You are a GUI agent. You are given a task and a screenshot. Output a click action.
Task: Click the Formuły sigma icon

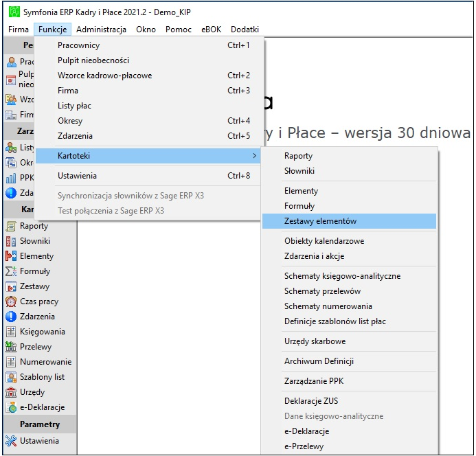tap(11, 271)
